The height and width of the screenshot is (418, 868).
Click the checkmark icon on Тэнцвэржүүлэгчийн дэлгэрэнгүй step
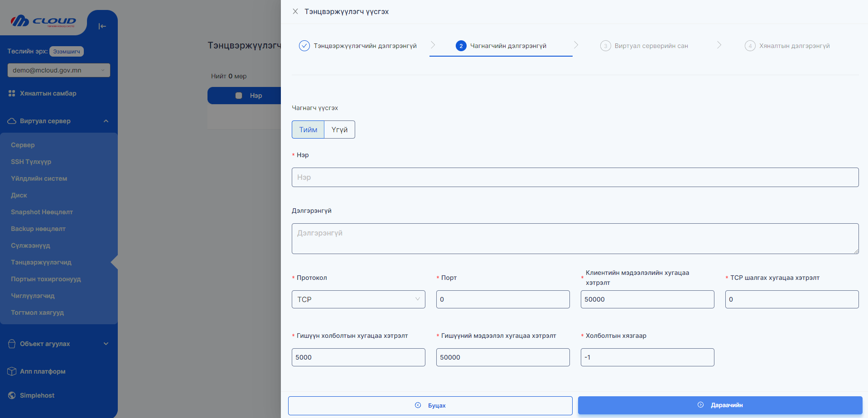coord(304,45)
